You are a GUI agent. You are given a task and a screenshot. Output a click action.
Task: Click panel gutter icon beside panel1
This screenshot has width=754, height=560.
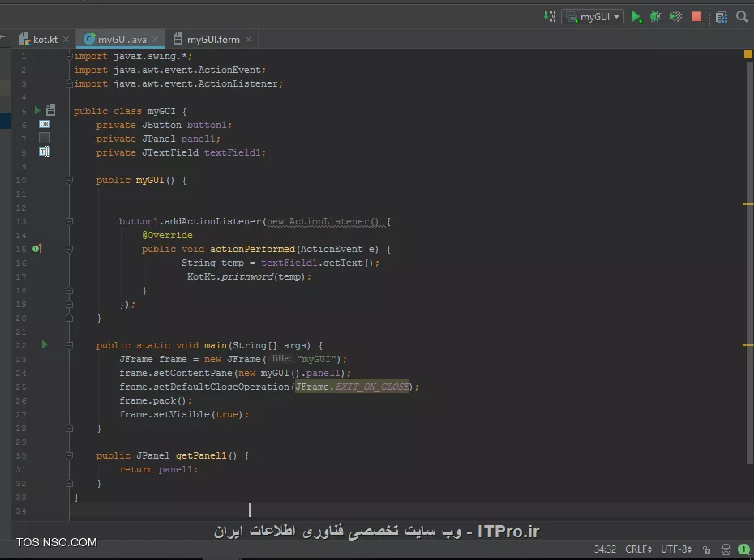click(45, 138)
